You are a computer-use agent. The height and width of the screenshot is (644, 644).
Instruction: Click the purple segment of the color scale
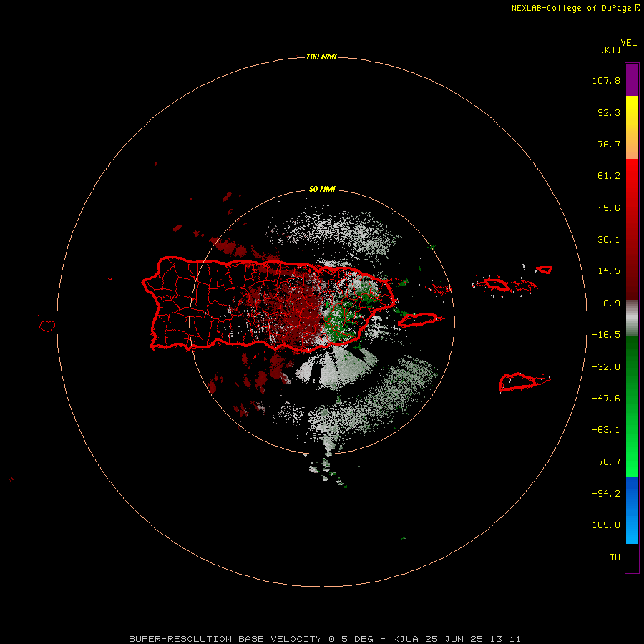[x=632, y=79]
